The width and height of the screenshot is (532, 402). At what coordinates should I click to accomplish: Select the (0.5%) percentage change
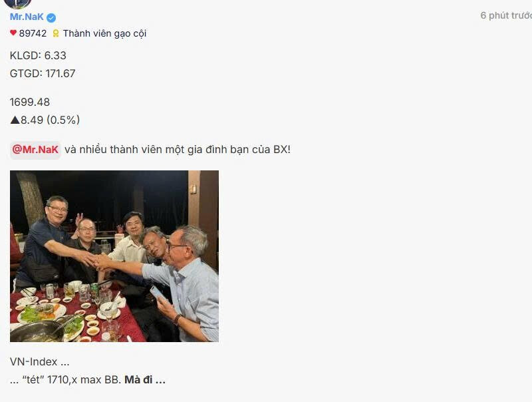[63, 120]
